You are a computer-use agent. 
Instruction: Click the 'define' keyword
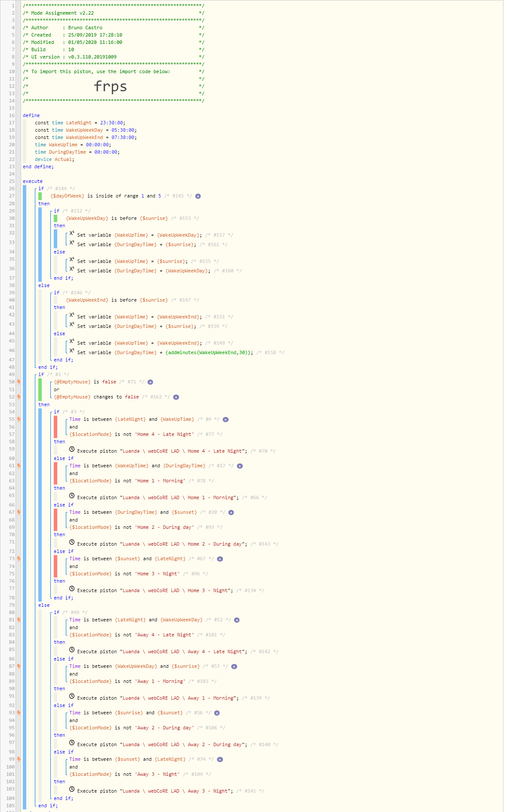pos(31,115)
